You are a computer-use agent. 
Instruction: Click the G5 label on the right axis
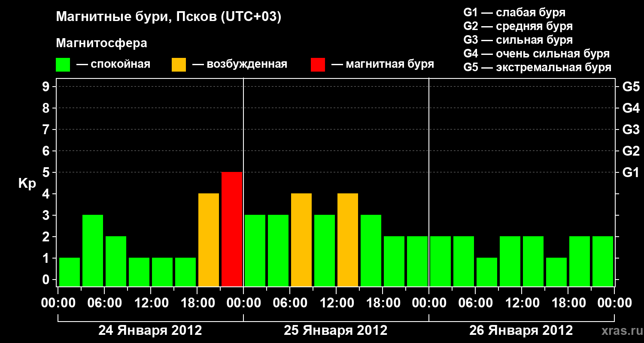631,87
